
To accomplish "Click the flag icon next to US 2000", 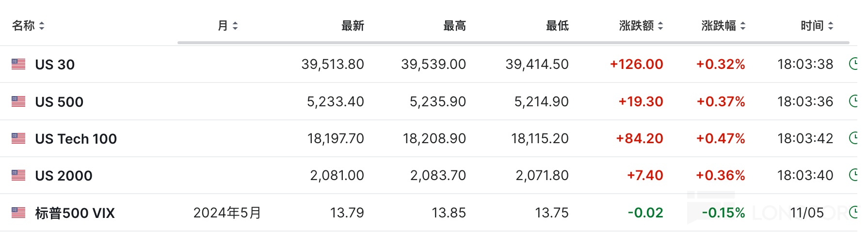I will (x=18, y=175).
